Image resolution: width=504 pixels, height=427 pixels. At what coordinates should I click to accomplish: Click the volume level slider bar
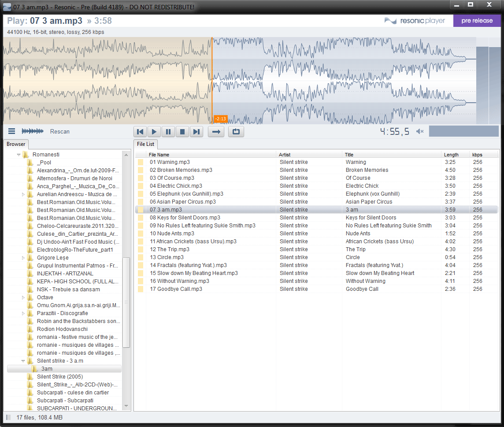(x=464, y=131)
